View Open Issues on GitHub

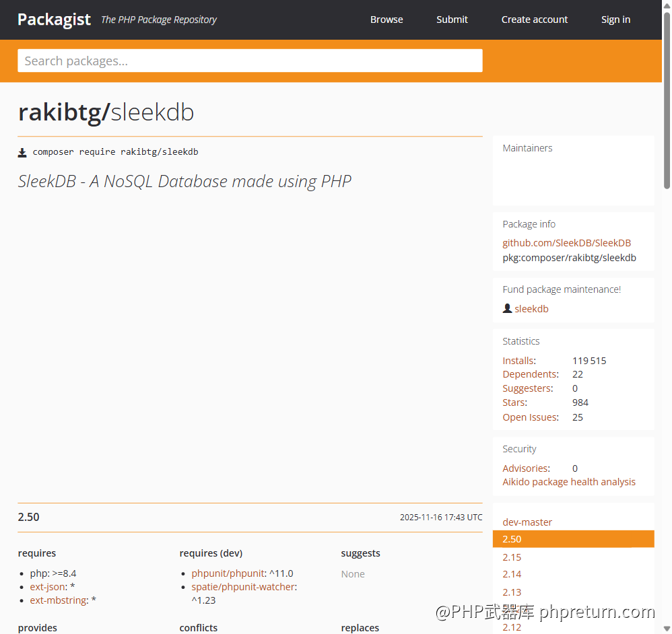click(531, 417)
